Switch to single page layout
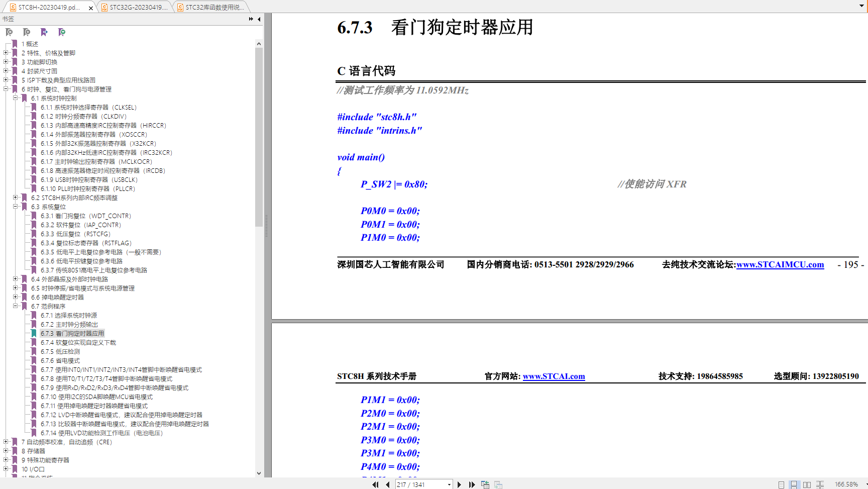The width and height of the screenshot is (868, 489). (781, 484)
